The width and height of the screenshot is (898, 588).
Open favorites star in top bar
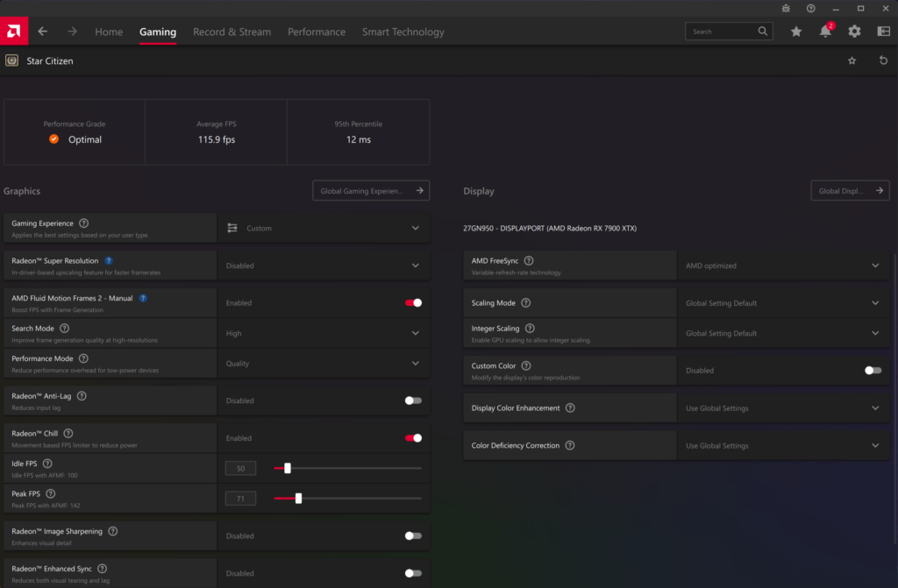pyautogui.click(x=796, y=32)
